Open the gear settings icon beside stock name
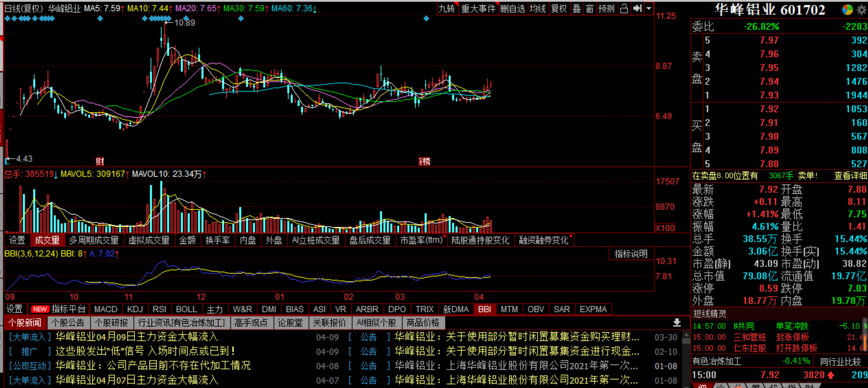 tap(862, 10)
